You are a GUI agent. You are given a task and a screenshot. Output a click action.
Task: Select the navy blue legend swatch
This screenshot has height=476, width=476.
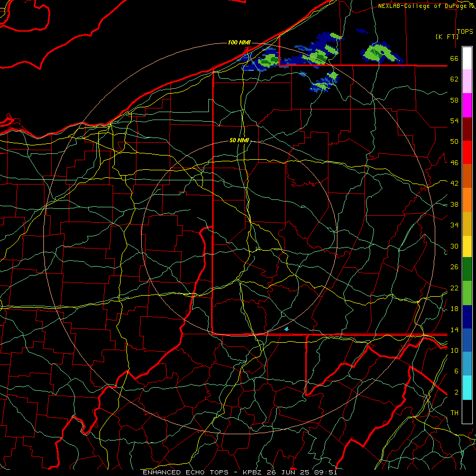[467, 317]
